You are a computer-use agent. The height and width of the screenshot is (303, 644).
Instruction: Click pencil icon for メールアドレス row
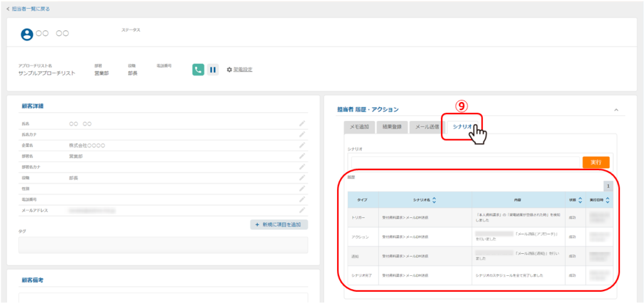pos(303,210)
